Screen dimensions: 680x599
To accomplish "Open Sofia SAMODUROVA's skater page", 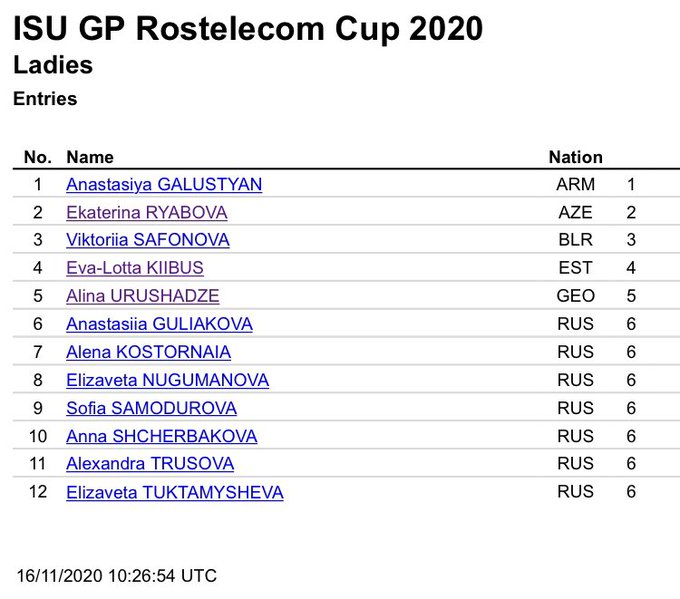I will click(151, 408).
